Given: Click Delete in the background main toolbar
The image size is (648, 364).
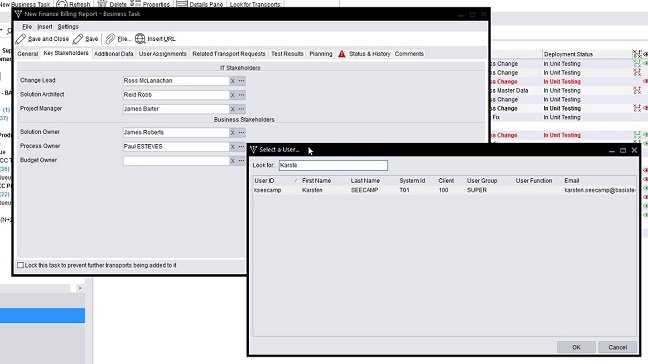Looking at the screenshot, I should pos(112,4).
